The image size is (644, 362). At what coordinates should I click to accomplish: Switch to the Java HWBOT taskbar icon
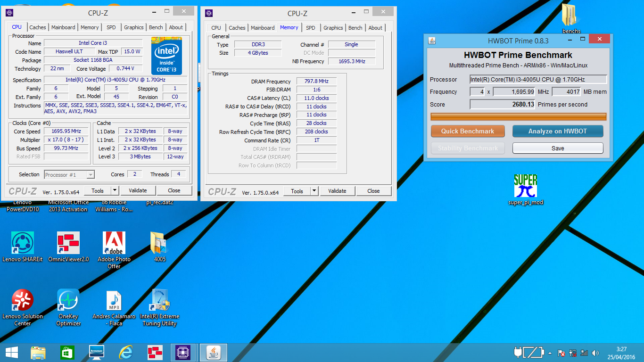point(214,352)
